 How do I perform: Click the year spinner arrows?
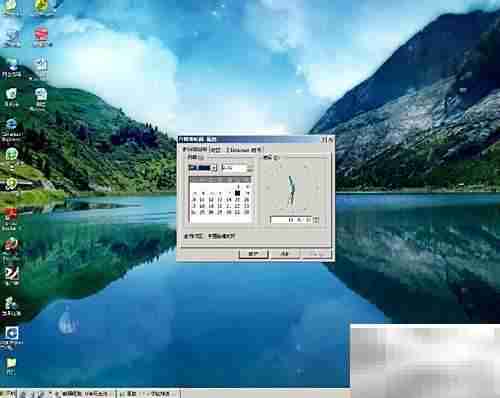pyautogui.click(x=251, y=168)
